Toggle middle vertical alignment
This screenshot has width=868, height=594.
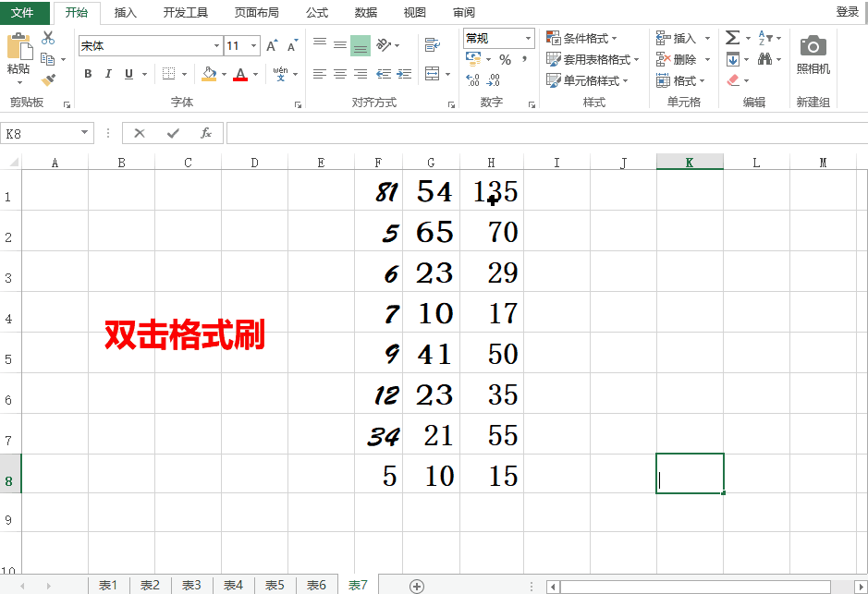[340, 44]
